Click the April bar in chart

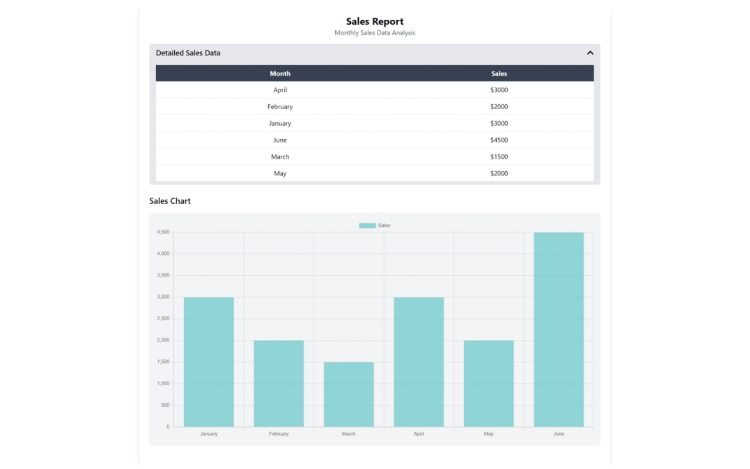click(419, 362)
